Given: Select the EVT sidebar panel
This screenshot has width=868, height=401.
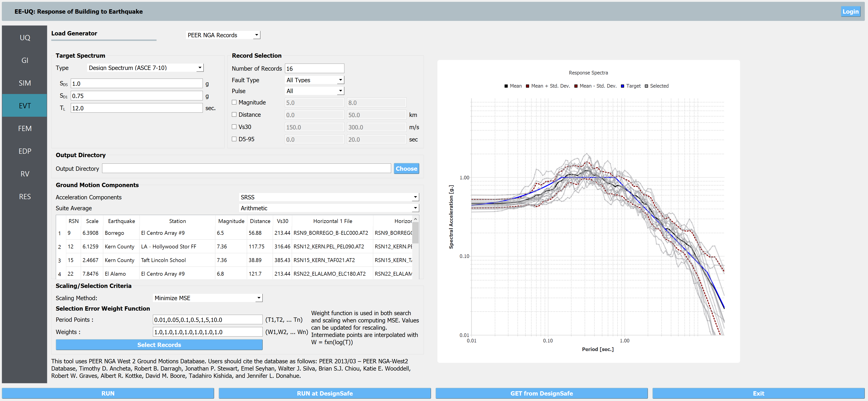Looking at the screenshot, I should (x=25, y=106).
